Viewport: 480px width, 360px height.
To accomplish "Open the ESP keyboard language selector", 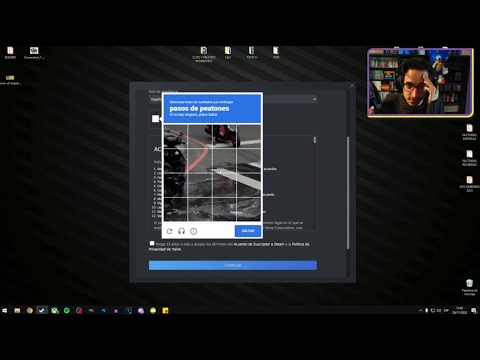I will coord(446,310).
